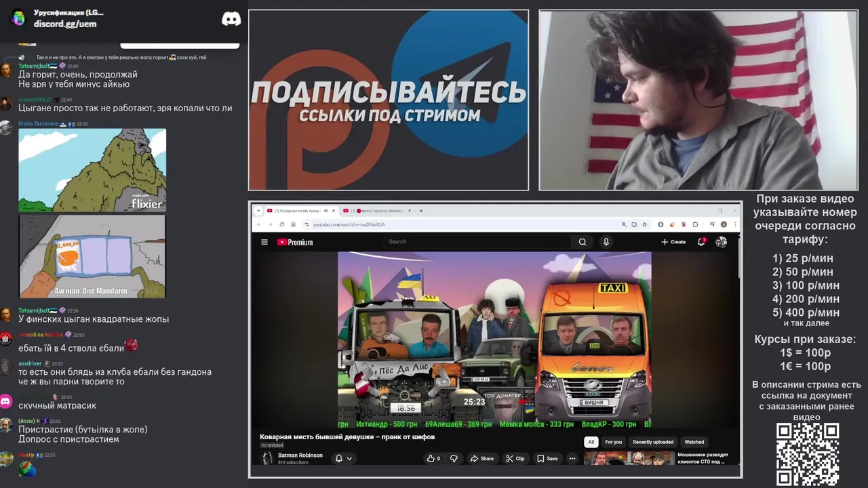Viewport: 868px width, 488px height.
Task: Focus the YouTube Search input field
Action: (x=477, y=242)
